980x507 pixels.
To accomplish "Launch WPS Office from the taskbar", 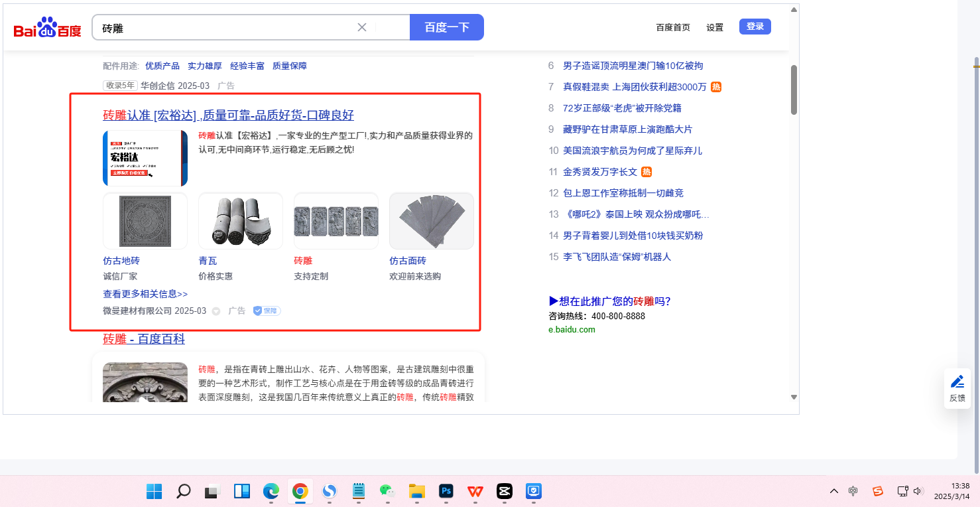I will (x=475, y=491).
